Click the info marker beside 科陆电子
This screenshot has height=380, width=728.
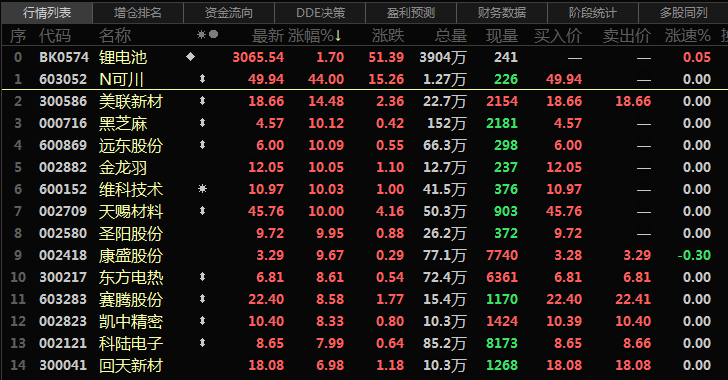pos(202,343)
